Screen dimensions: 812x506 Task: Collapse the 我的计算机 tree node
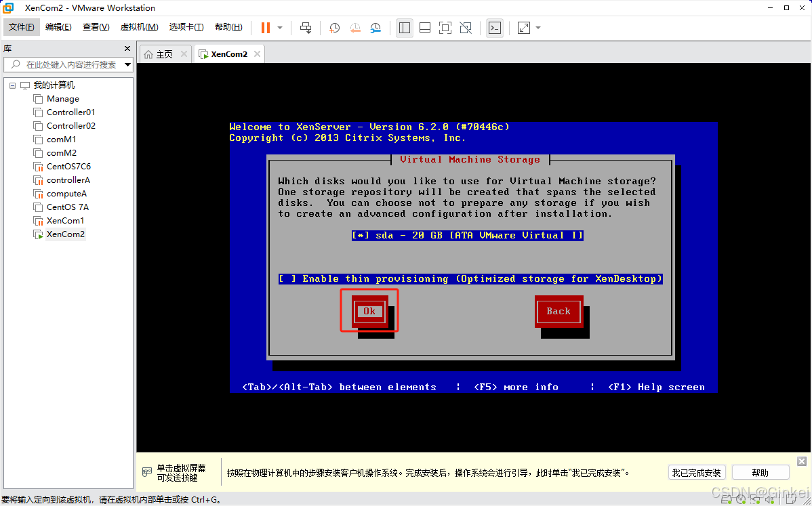click(12, 85)
